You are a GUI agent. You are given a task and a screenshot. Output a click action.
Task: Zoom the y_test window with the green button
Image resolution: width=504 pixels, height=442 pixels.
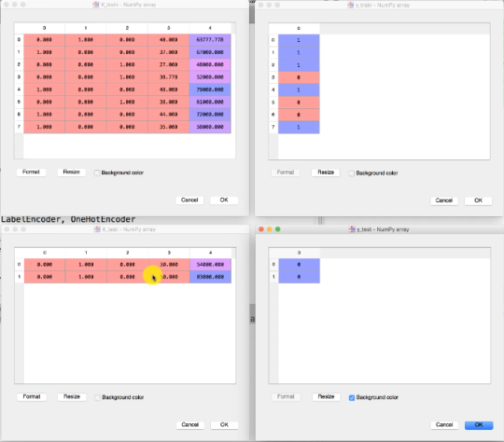click(278, 229)
